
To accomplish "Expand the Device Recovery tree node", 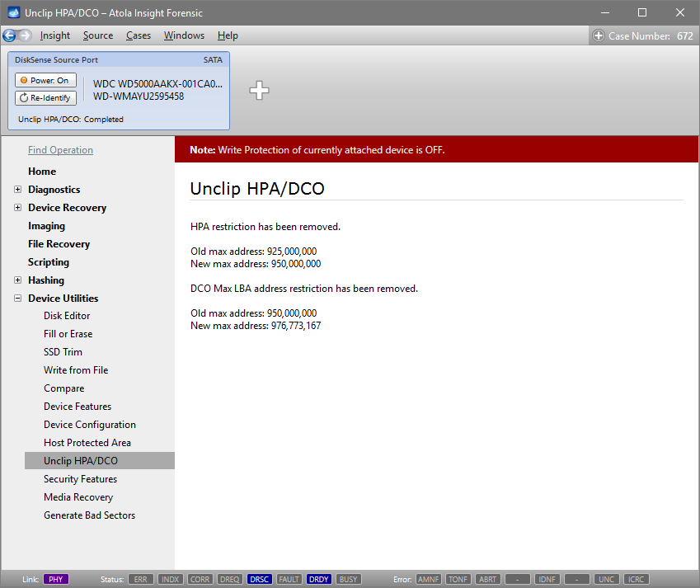I will pos(18,208).
